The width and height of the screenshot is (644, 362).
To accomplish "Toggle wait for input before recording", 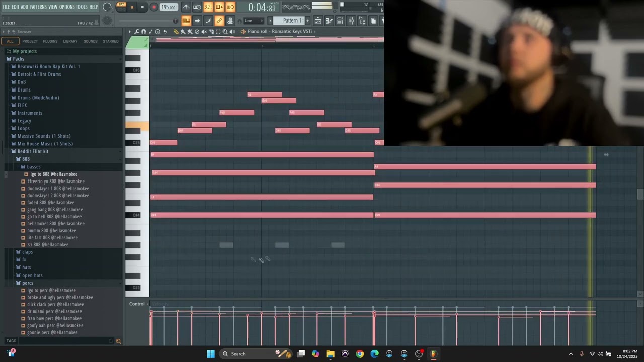I will [197, 7].
